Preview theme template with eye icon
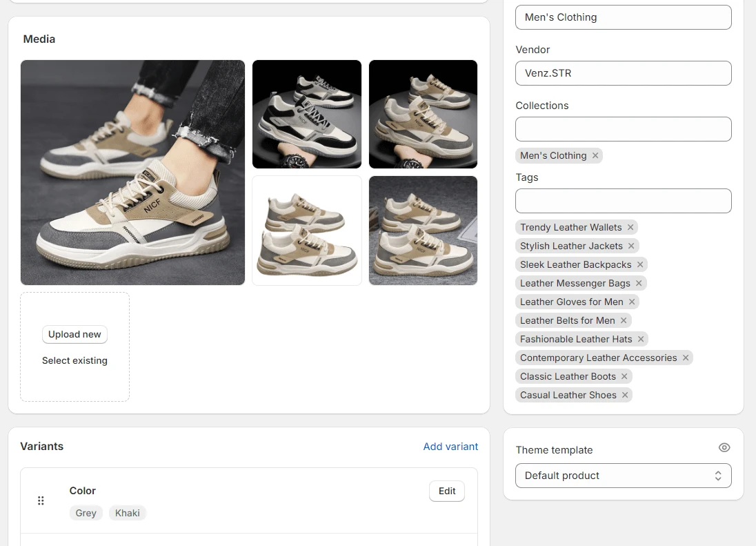Viewport: 756px width, 546px height. click(x=724, y=447)
